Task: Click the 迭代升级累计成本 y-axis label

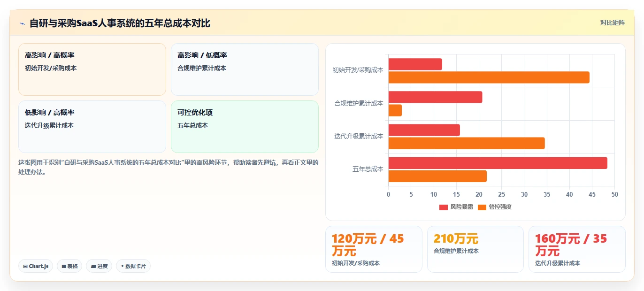Action: (x=359, y=136)
